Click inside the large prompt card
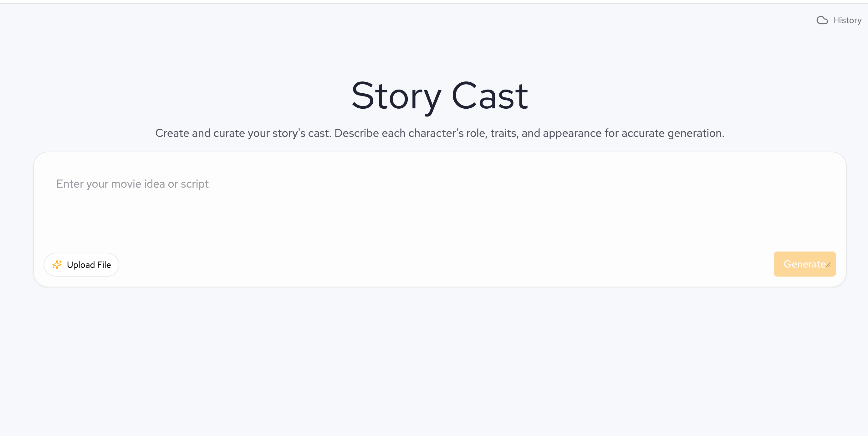 [434, 219]
